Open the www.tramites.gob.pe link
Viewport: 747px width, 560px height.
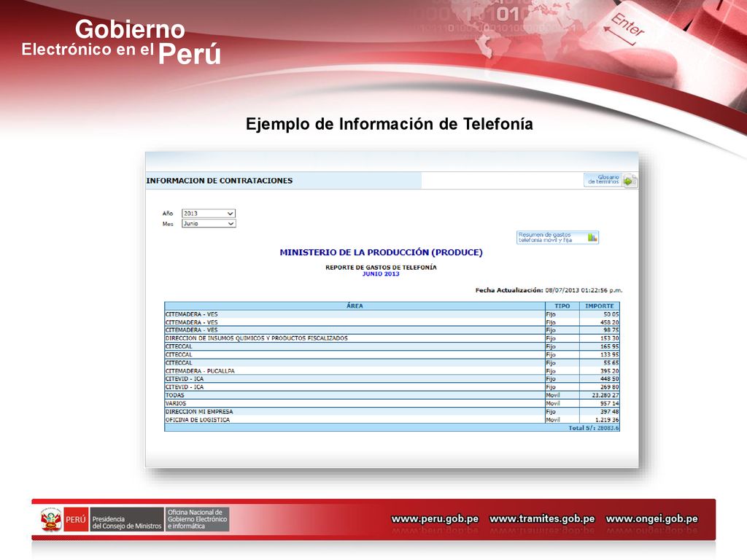[x=542, y=518]
